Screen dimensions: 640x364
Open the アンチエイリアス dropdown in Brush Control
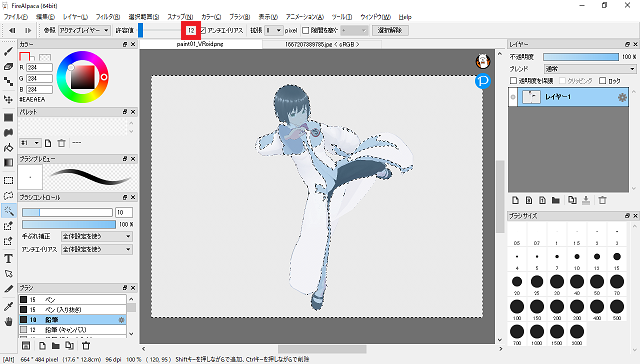[97, 249]
